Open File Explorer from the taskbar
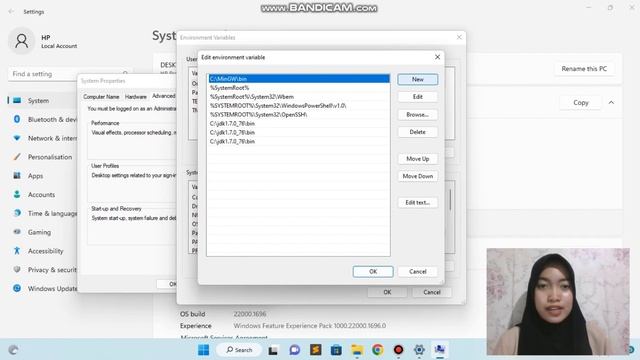 tap(357, 350)
